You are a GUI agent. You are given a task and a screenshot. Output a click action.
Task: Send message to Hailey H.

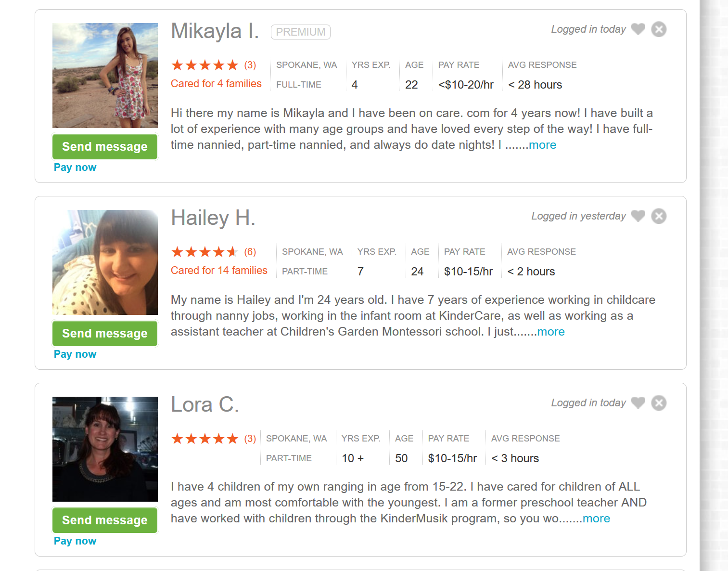click(x=105, y=333)
